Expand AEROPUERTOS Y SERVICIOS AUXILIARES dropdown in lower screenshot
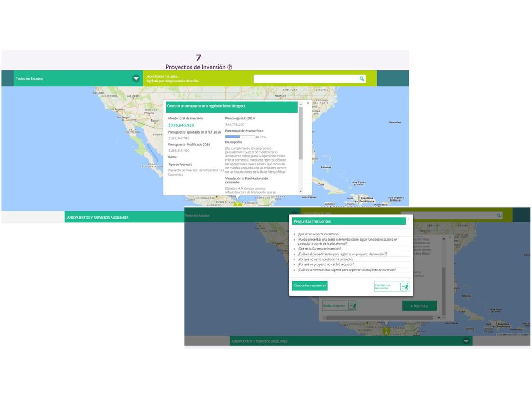Image resolution: width=532 pixels, height=399 pixels. pos(466,341)
